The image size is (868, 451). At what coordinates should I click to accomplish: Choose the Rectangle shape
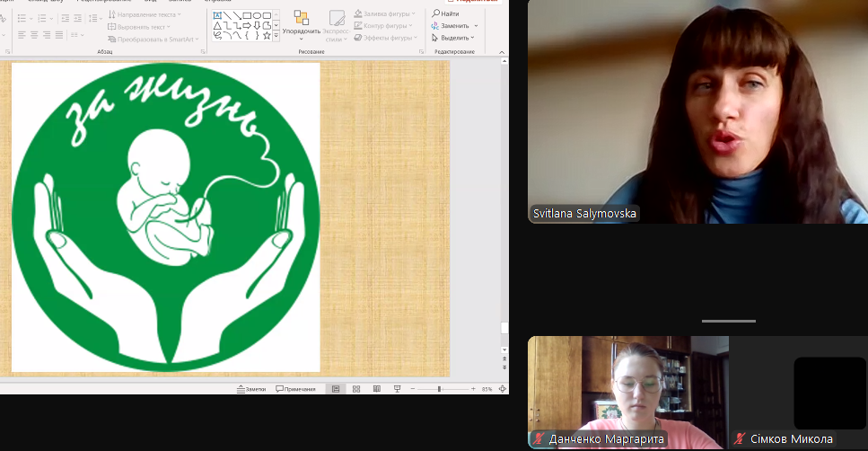(x=247, y=15)
